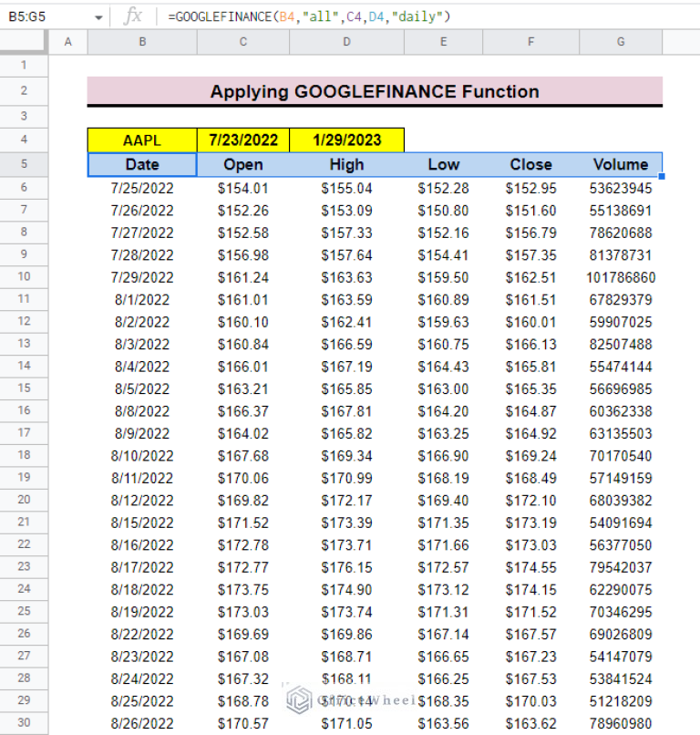This screenshot has width=700, height=735.
Task: Click into the GOOGLEFINANCE formula bar
Action: pos(410,16)
